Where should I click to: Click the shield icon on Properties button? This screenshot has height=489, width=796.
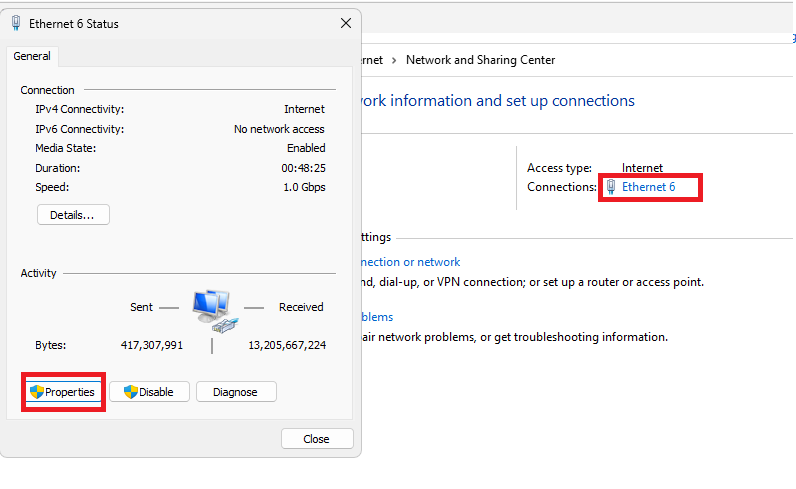37,392
